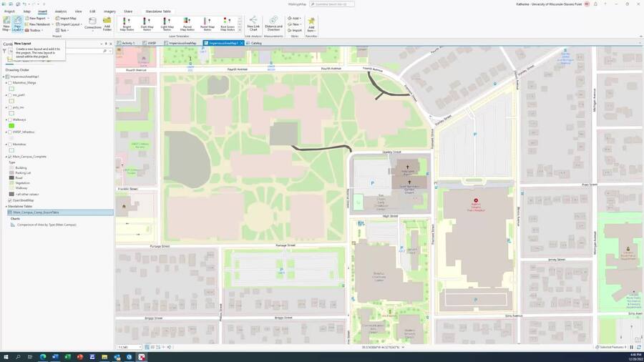644x362 pixels.
Task: Click the Road legend color swatch
Action: click(x=11, y=178)
